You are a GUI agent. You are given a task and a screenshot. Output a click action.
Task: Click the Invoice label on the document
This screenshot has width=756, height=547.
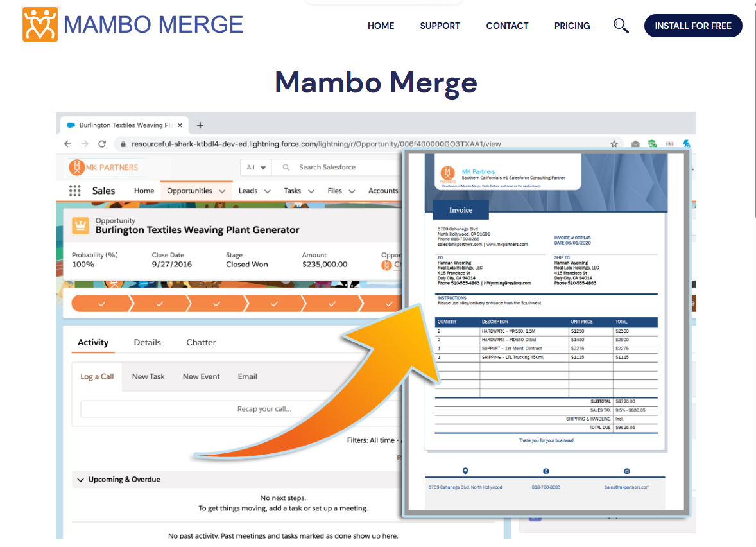click(x=460, y=210)
